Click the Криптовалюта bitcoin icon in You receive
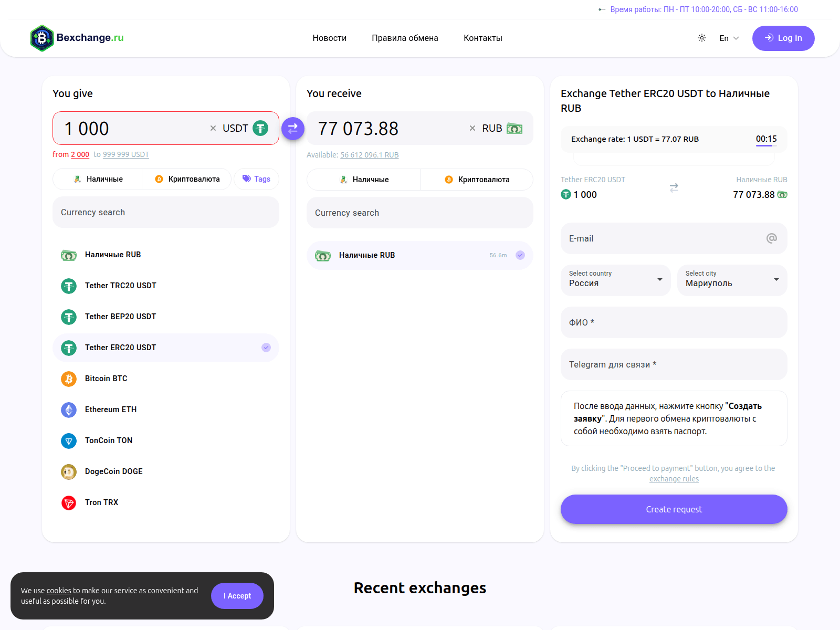Screen dimensions: 840x630 point(449,180)
